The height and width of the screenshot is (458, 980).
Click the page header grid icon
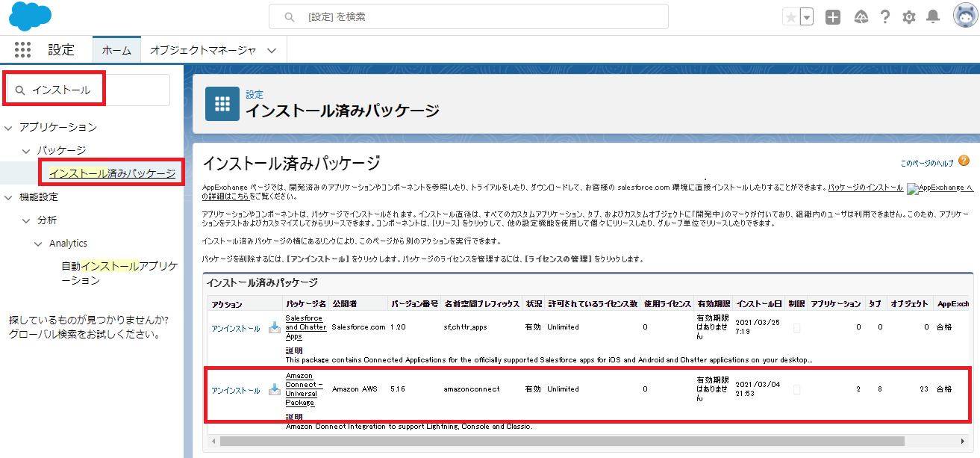point(222,104)
